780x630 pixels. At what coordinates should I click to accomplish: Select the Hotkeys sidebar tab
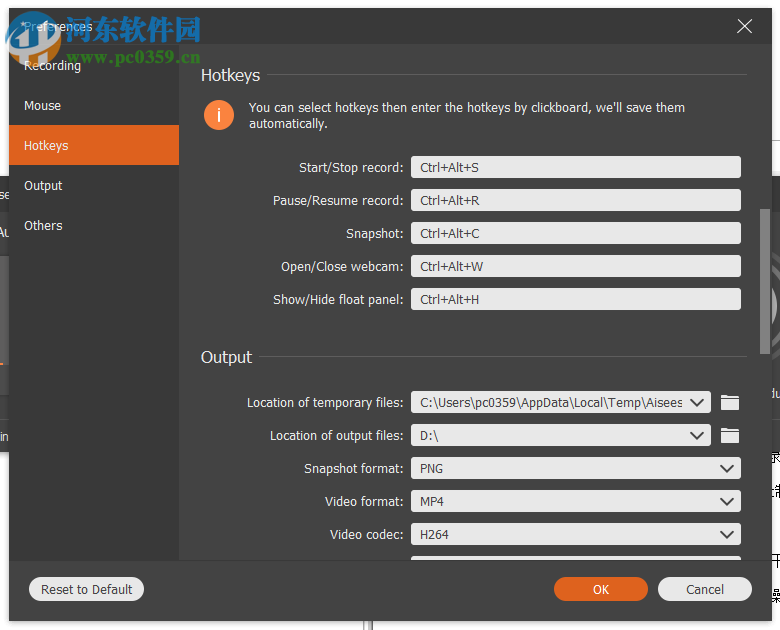coord(94,145)
